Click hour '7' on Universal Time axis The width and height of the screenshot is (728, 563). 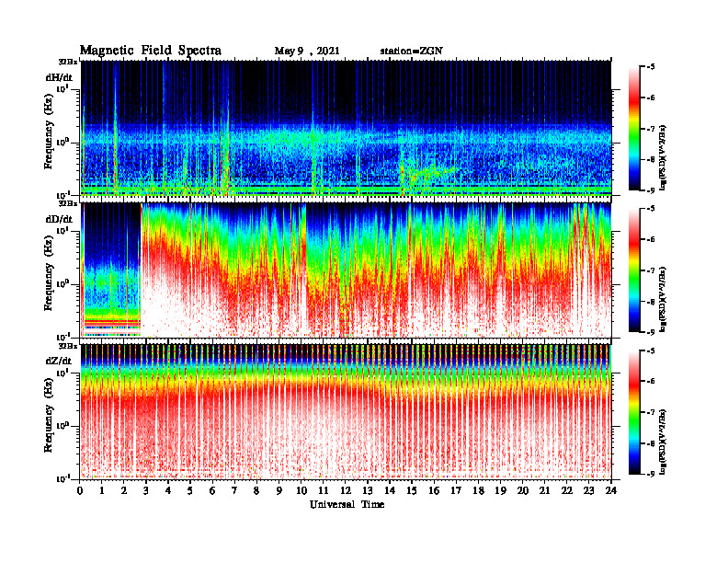[x=234, y=491]
